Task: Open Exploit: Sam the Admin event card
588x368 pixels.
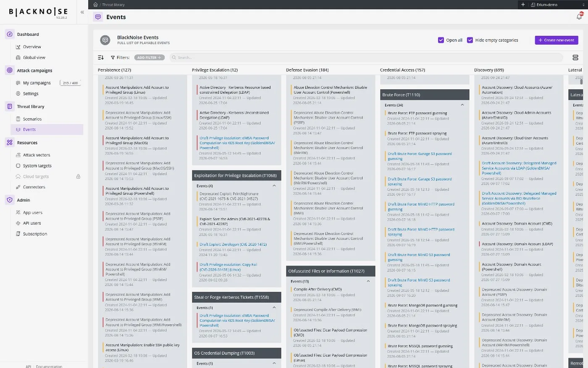Action: [235, 222]
